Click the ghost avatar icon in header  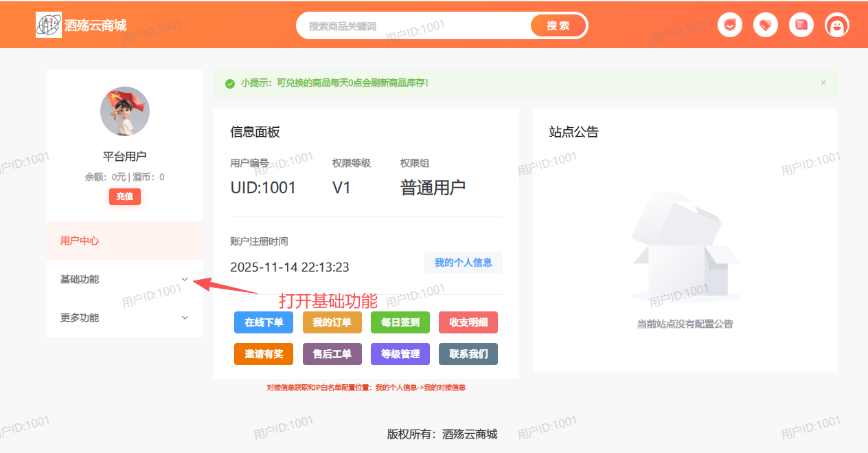point(837,25)
